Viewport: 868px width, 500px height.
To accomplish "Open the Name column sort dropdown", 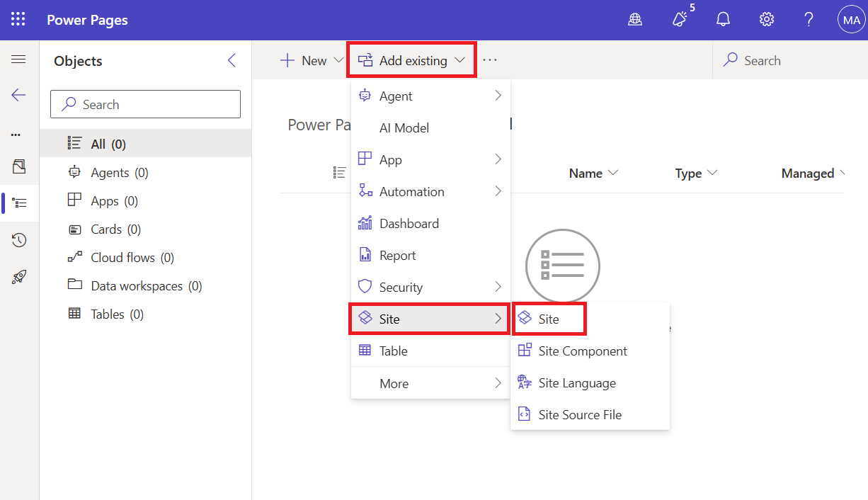I will coord(613,173).
